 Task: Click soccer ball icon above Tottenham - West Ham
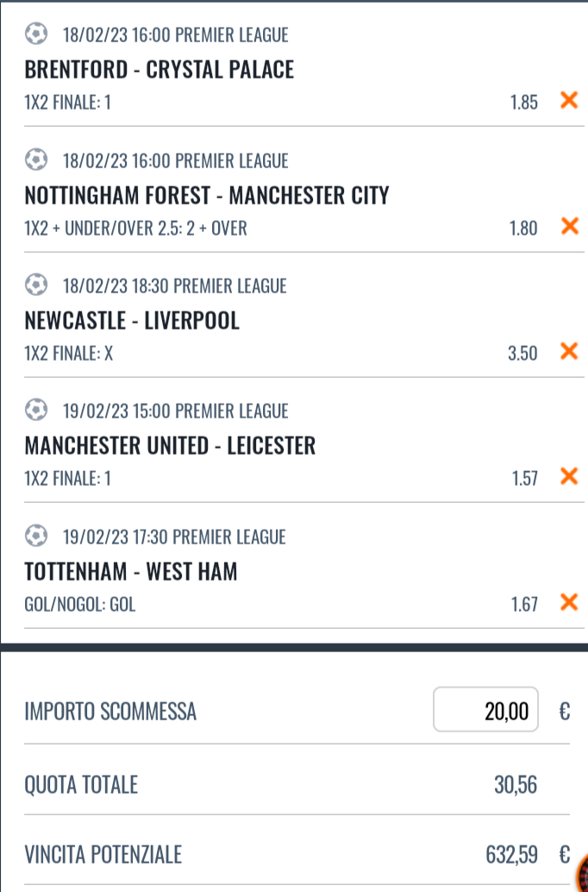tap(36, 537)
